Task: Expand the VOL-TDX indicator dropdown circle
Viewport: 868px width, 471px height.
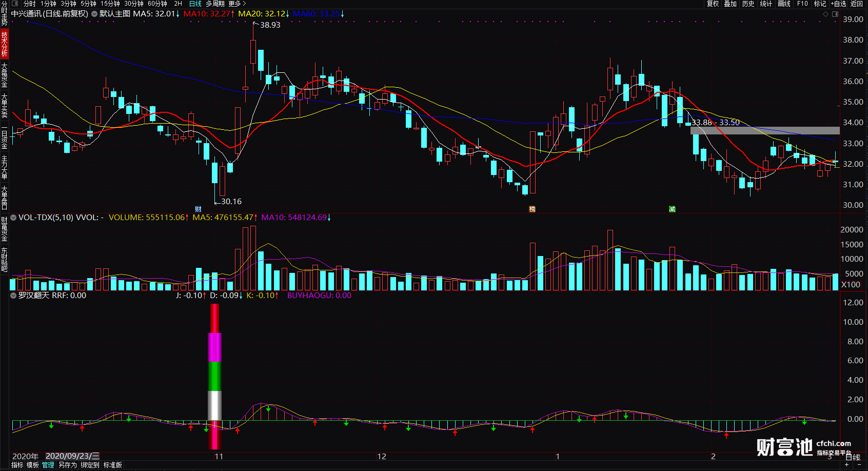Action: tap(13, 218)
